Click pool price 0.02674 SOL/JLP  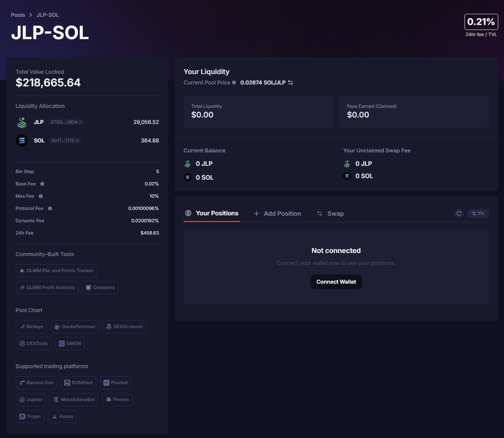[263, 83]
